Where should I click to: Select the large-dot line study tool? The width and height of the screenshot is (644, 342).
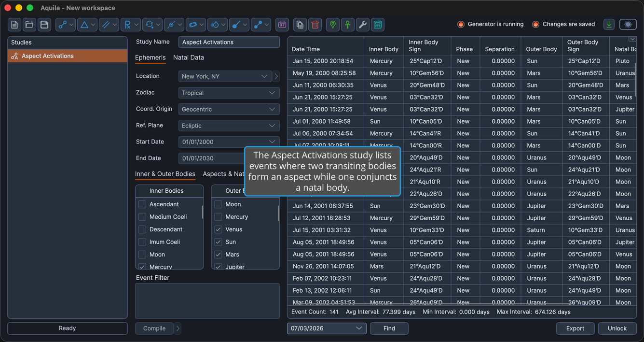pos(239,25)
